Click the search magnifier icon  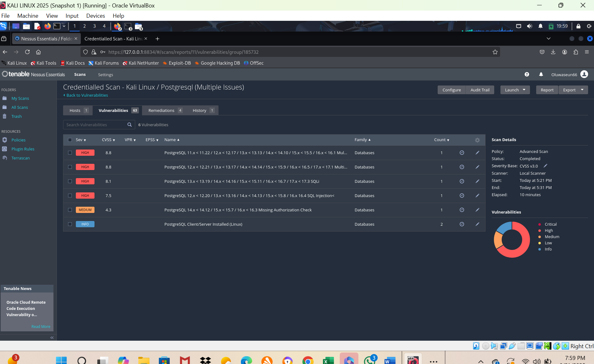coord(130,125)
